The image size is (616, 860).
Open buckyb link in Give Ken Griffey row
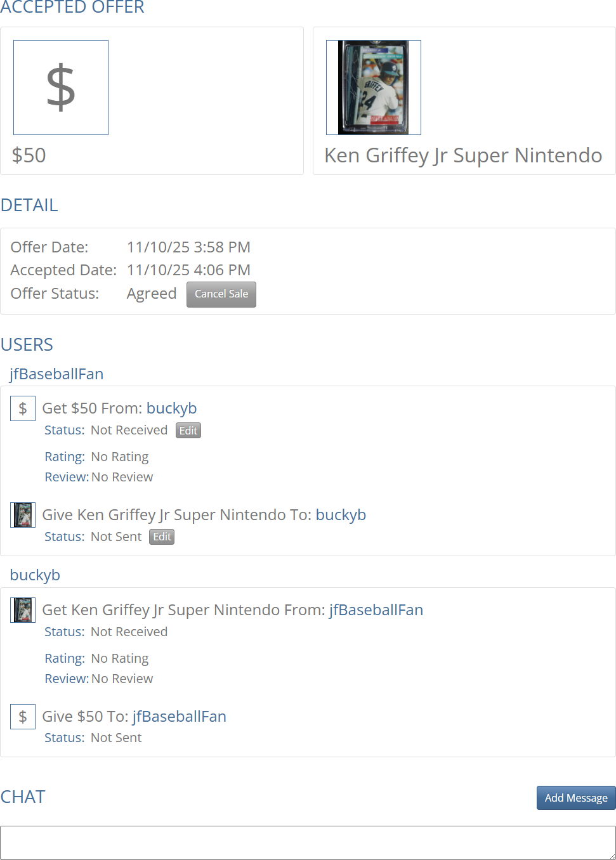[x=341, y=515]
